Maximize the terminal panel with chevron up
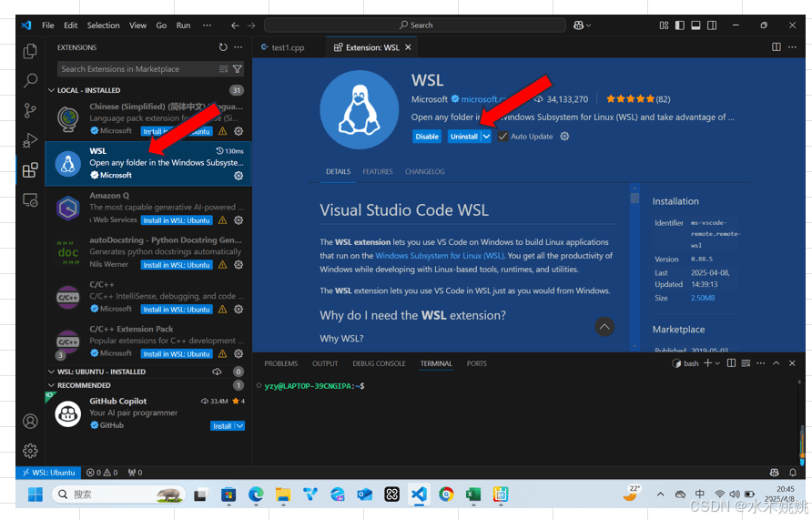This screenshot has height=520, width=812. 776,363
